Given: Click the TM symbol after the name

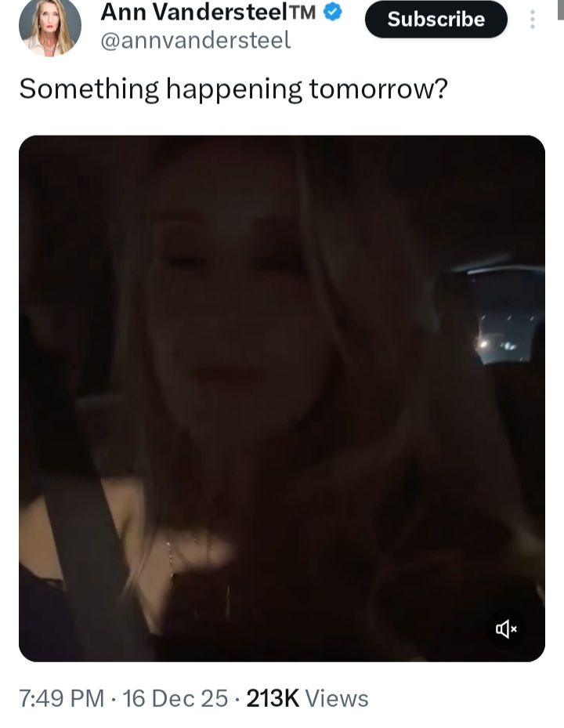Looking at the screenshot, I should (x=302, y=13).
